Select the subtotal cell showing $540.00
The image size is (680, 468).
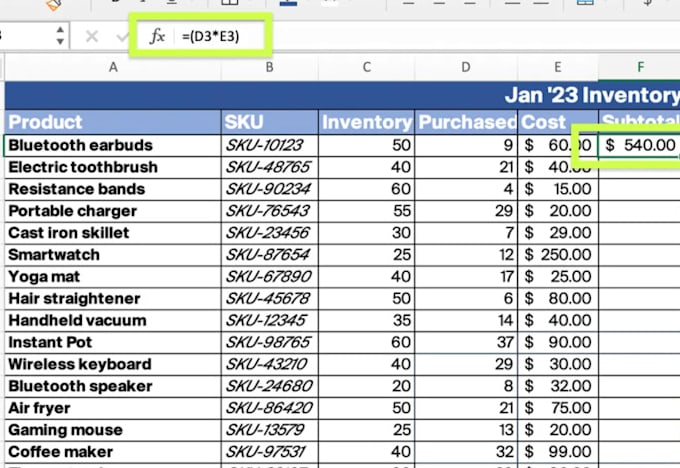(x=638, y=145)
